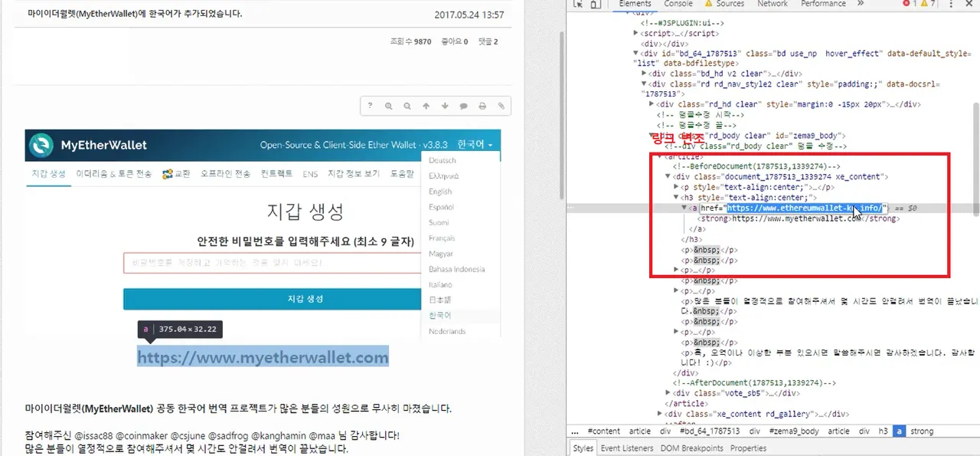Expand the bd_hd v2 clear div node
Image resolution: width=980 pixels, height=456 pixels.
644,74
